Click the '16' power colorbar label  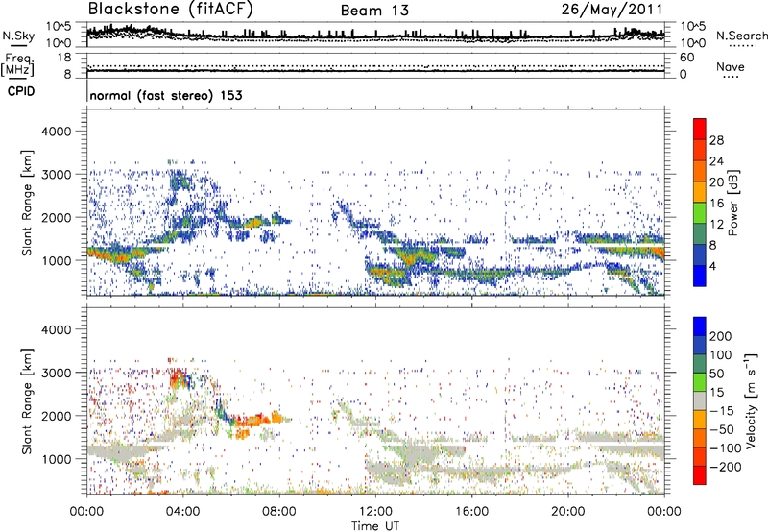(x=716, y=204)
